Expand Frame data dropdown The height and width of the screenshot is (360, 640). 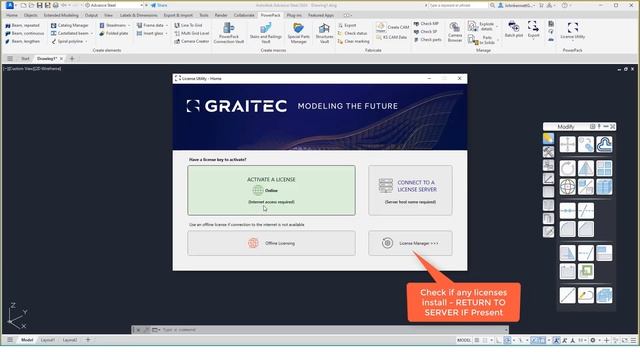(167, 25)
